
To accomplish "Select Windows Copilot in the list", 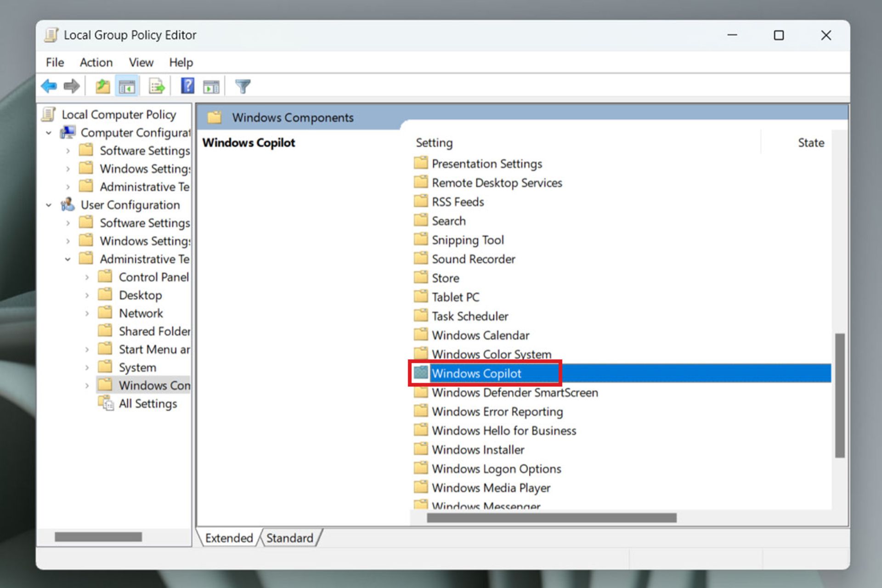I will click(x=622, y=373).
